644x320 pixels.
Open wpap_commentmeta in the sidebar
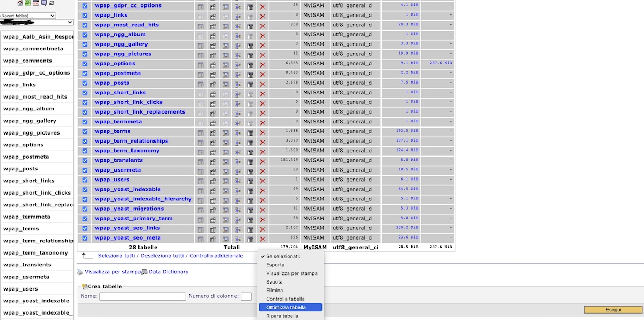coord(33,49)
